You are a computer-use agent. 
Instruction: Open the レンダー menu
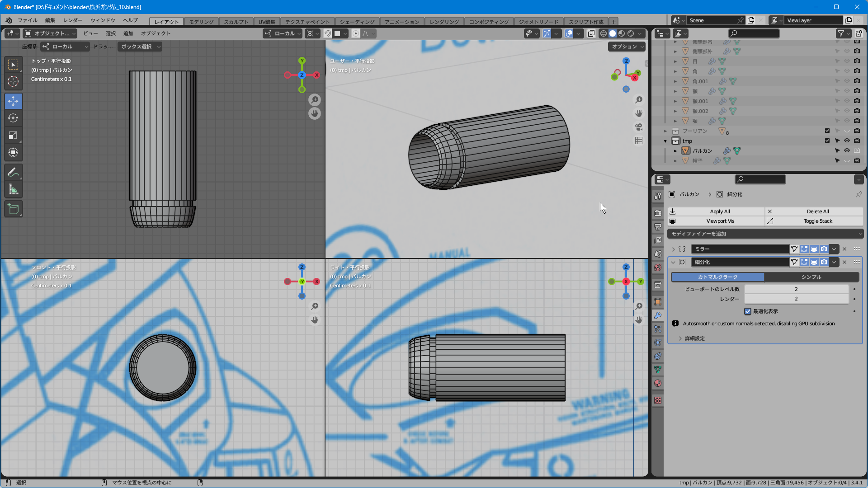click(72, 20)
